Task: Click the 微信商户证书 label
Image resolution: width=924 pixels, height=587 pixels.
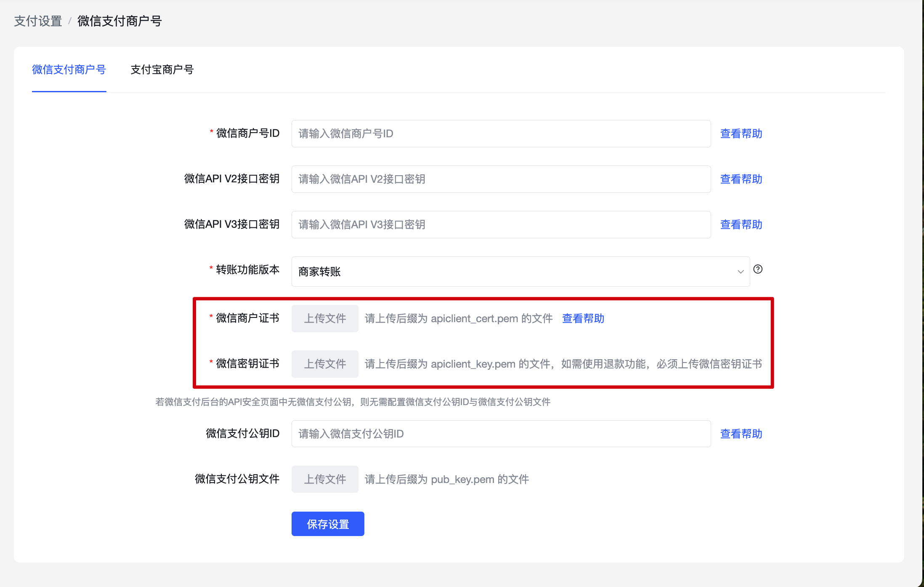Action: pyautogui.click(x=247, y=318)
